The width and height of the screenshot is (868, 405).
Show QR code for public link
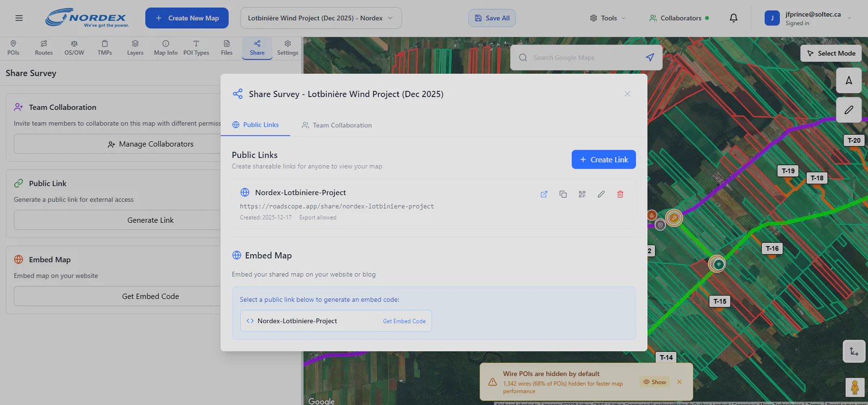[x=582, y=194]
